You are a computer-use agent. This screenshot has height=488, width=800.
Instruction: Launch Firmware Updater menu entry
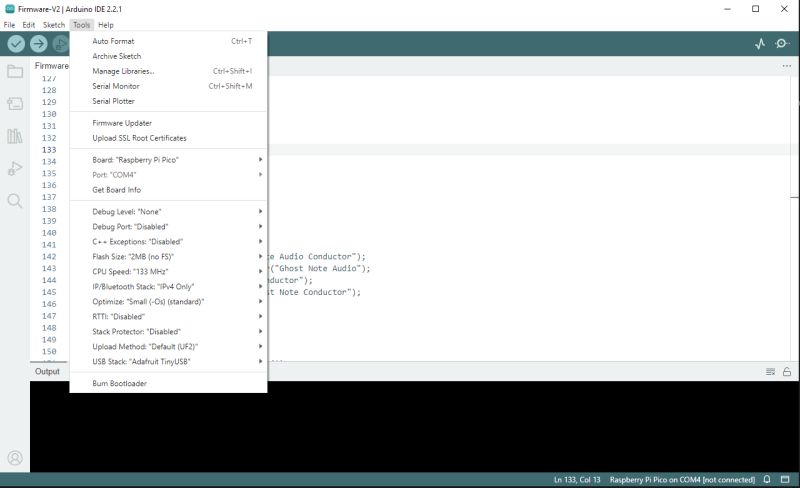(x=168, y=123)
